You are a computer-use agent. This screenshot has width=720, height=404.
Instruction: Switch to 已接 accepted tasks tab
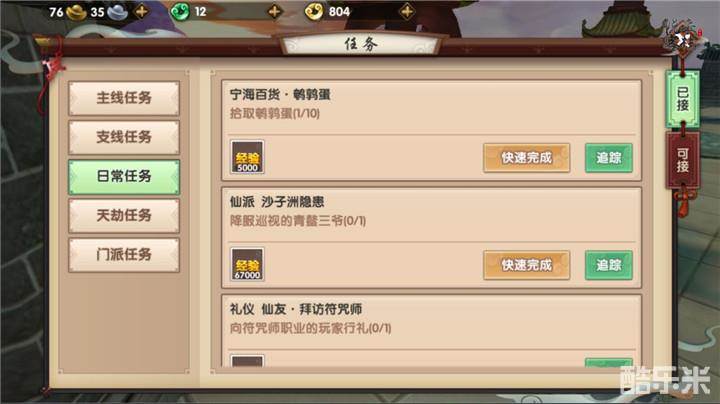coord(683,99)
